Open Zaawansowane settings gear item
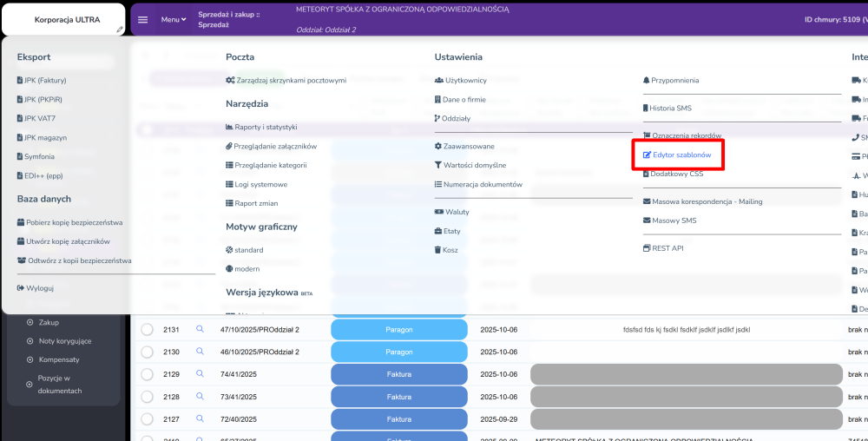Screen dimensions: 868x441 pyautogui.click(x=468, y=147)
